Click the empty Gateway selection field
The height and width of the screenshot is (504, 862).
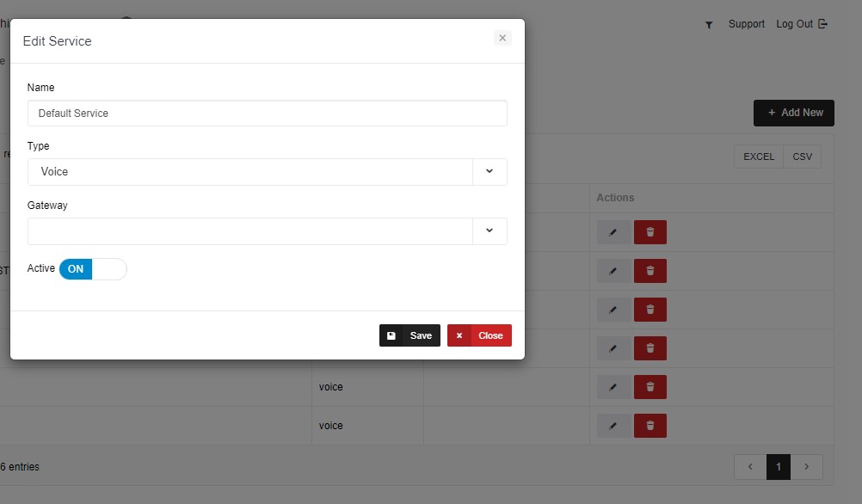(x=249, y=231)
